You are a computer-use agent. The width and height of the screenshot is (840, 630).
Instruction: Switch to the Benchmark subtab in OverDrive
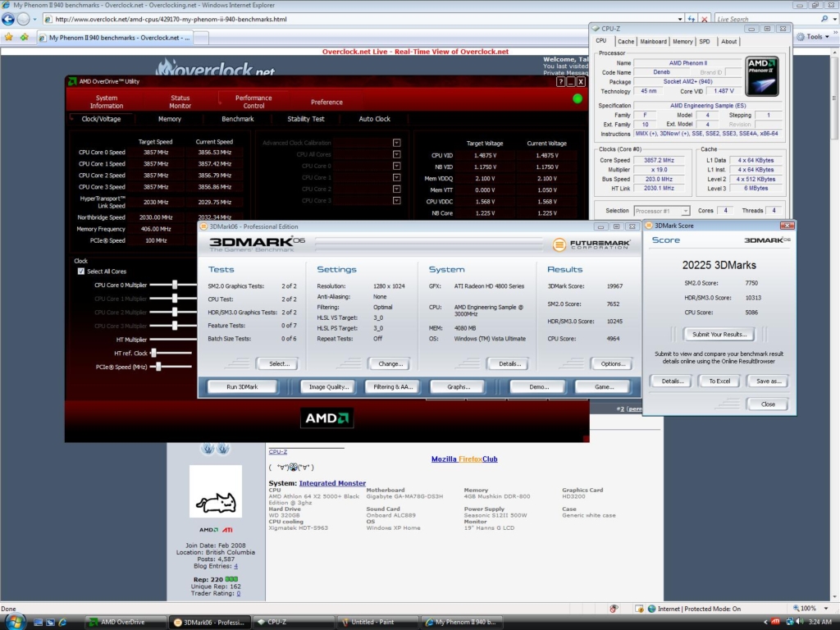pos(238,119)
